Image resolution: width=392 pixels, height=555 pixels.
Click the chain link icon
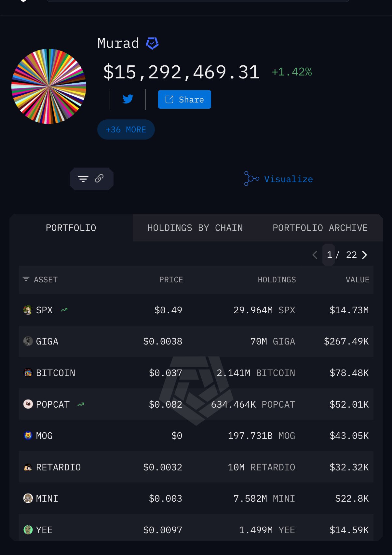[x=99, y=178]
